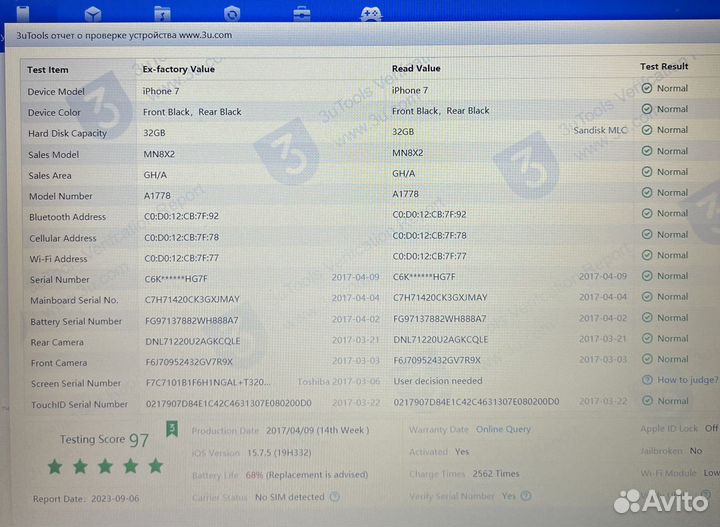
Task: Select the Hard Disk Capacity row label
Action: point(67,133)
